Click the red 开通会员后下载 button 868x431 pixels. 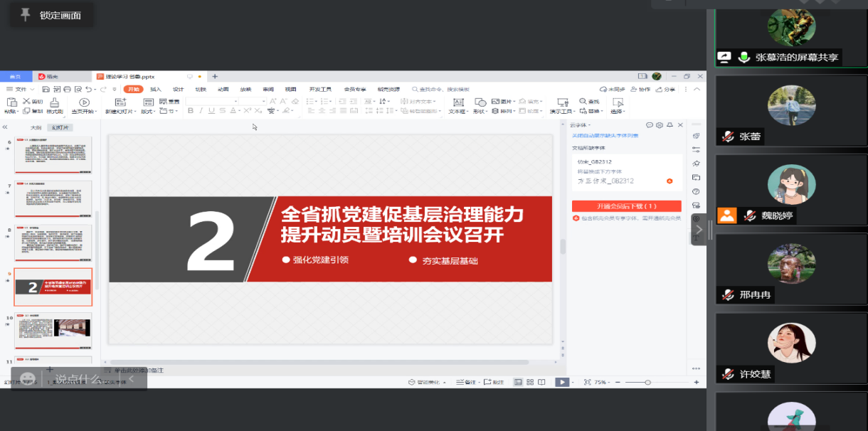coord(626,206)
